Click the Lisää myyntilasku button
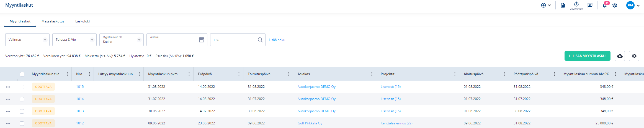 [588, 56]
